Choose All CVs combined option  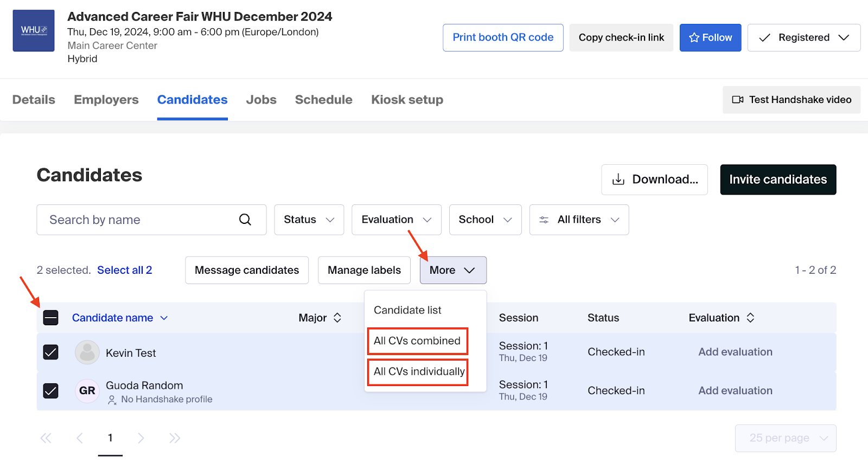coord(417,341)
